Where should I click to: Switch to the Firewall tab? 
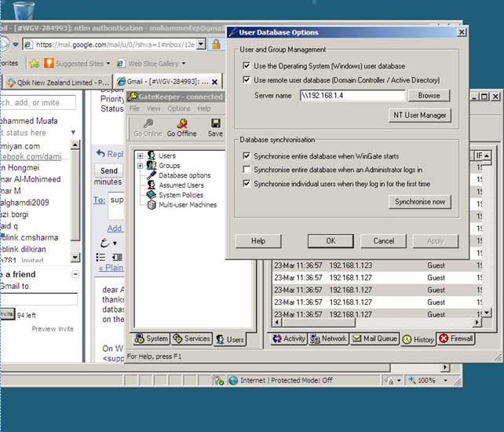point(456,339)
